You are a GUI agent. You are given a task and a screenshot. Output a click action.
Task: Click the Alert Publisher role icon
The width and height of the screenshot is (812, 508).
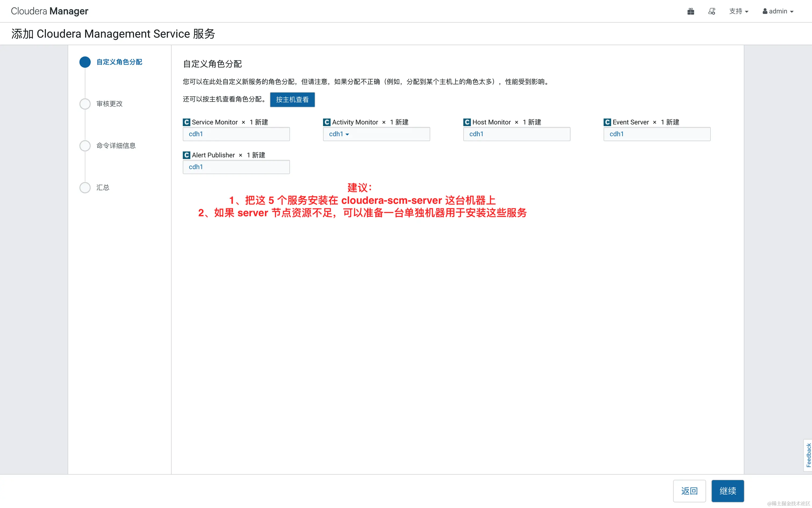pyautogui.click(x=187, y=155)
